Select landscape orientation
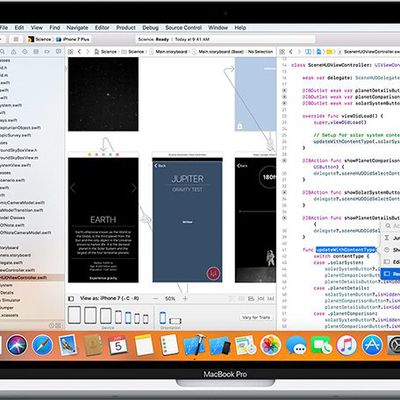The image size is (400, 400). tap(175, 321)
